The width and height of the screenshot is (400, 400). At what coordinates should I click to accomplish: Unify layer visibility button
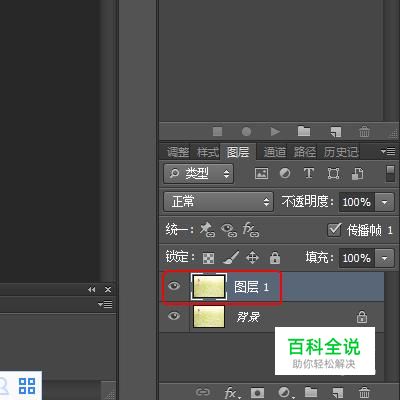(x=229, y=230)
